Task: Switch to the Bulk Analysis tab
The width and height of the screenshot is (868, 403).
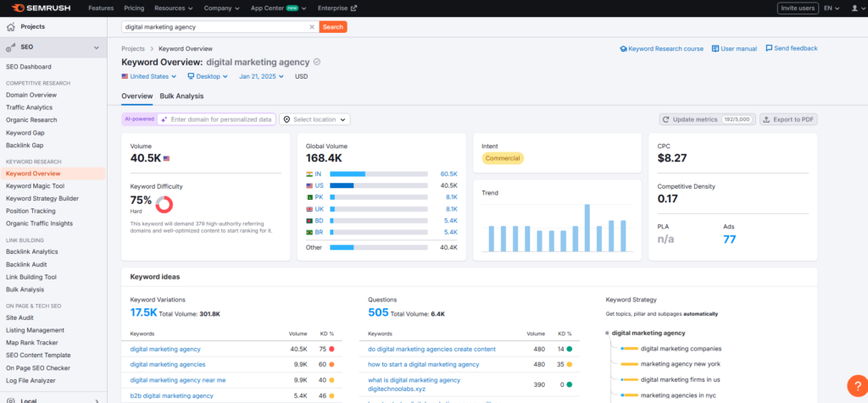Action: coord(181,96)
